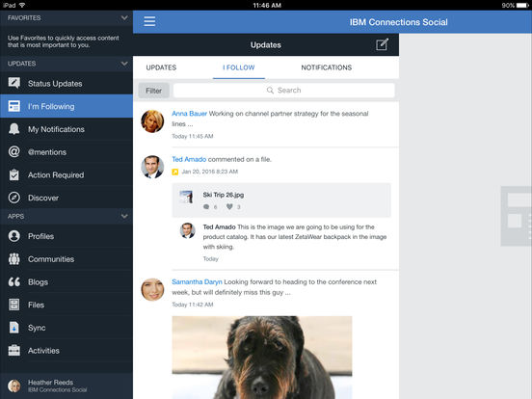The height and width of the screenshot is (399, 532).
Task: Tap Heather Reeds' avatar at sidebar bottom
Action: [x=14, y=386]
